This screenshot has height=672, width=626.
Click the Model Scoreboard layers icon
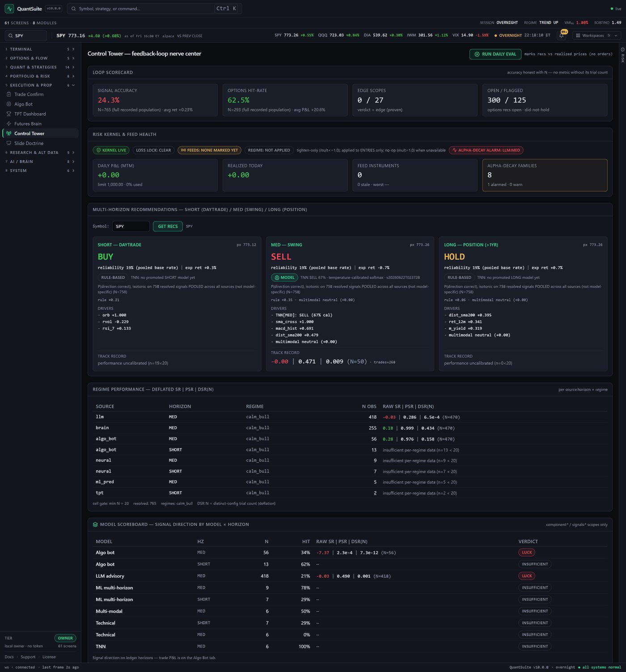pos(95,524)
